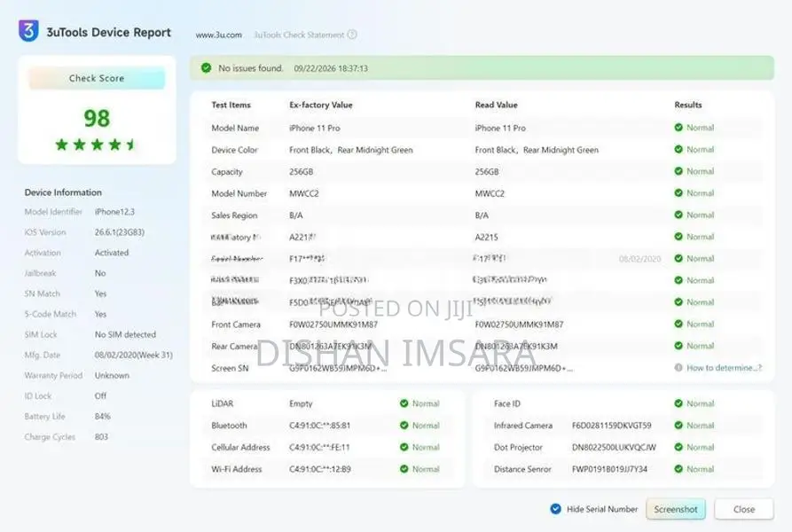
Task: Click the ID Lock Off value
Action: pos(100,395)
